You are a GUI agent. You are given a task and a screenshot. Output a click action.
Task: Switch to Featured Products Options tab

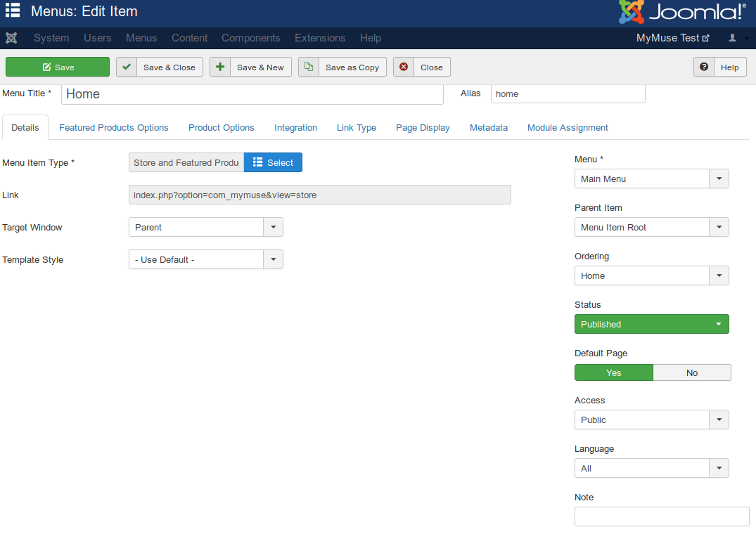tap(114, 128)
